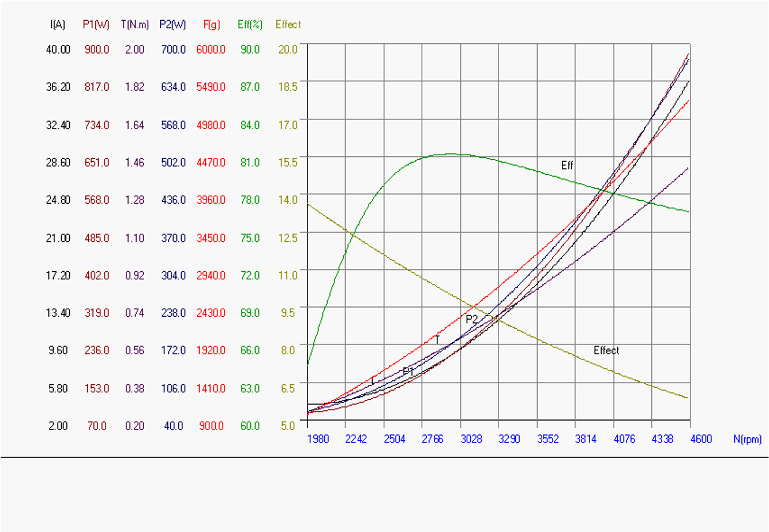Image resolution: width=769 pixels, height=532 pixels.
Task: Click the 2766 rpm axis tick label
Action: click(433, 439)
